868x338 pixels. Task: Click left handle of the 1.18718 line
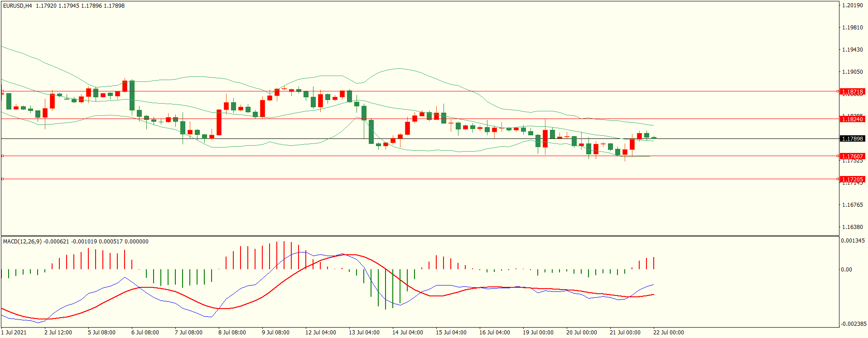point(2,91)
